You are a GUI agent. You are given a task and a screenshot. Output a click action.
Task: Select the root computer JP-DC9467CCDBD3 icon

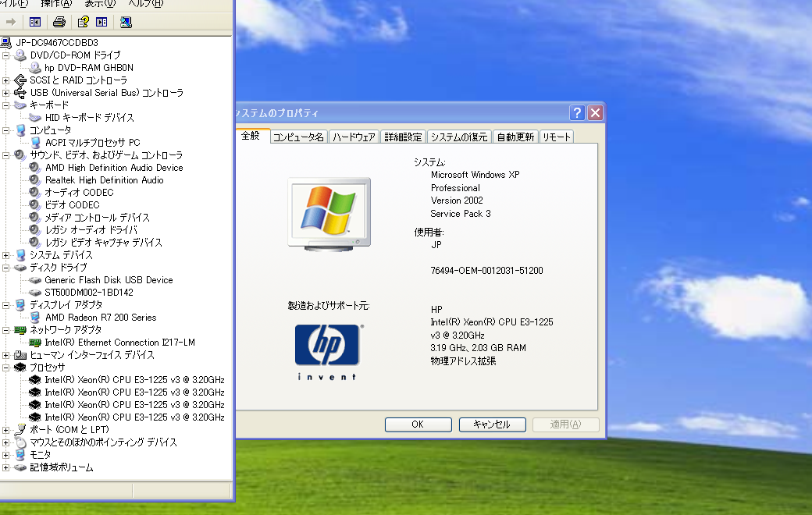pyautogui.click(x=5, y=42)
